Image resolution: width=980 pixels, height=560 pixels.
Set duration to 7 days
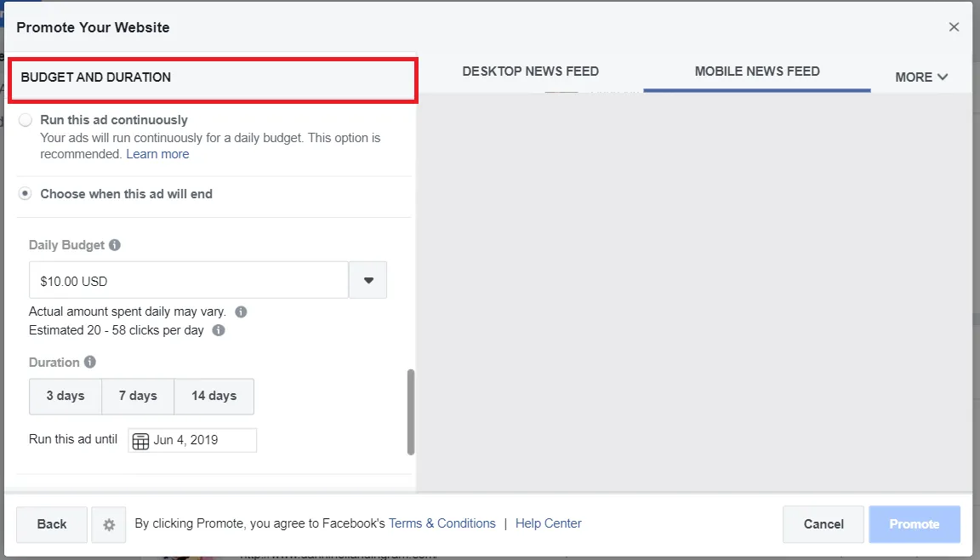[138, 396]
